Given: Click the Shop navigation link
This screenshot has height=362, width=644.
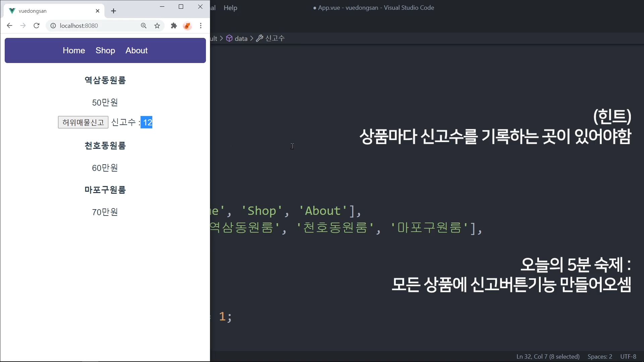Looking at the screenshot, I should coord(105,51).
